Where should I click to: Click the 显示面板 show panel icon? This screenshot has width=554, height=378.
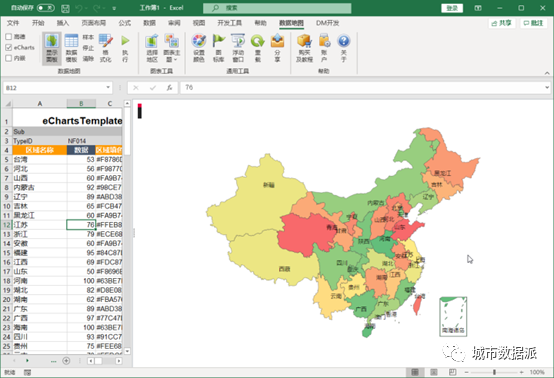[52, 48]
